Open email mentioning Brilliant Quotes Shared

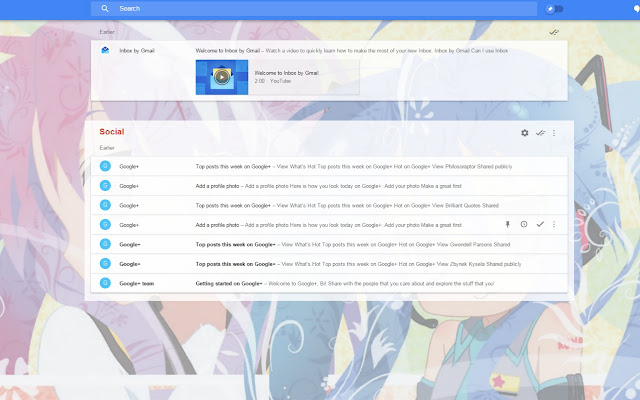click(x=329, y=205)
